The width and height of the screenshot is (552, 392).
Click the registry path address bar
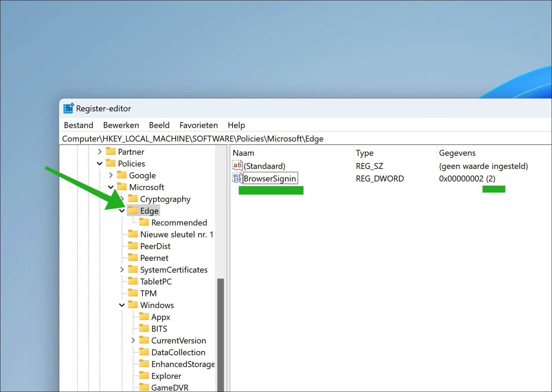tap(305, 139)
